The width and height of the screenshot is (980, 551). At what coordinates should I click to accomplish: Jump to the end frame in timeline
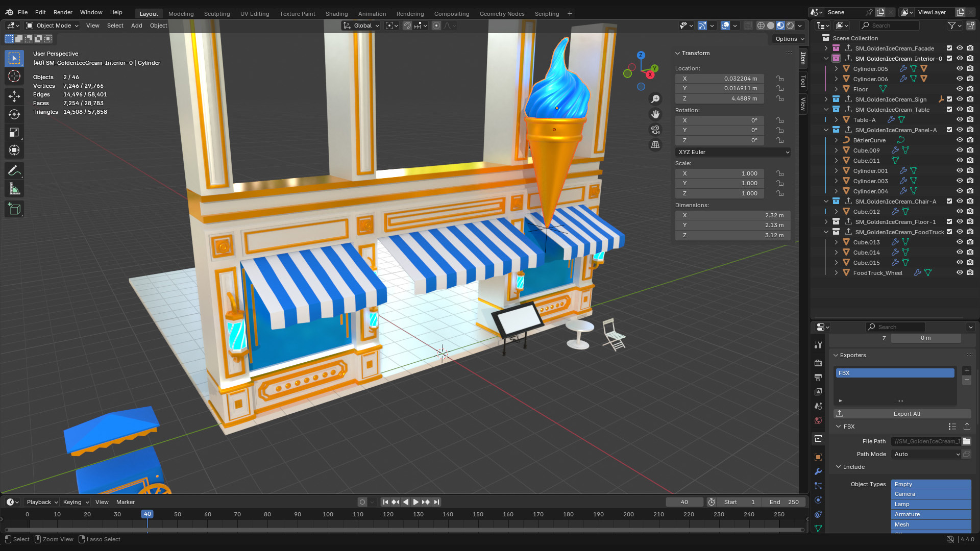(436, 502)
